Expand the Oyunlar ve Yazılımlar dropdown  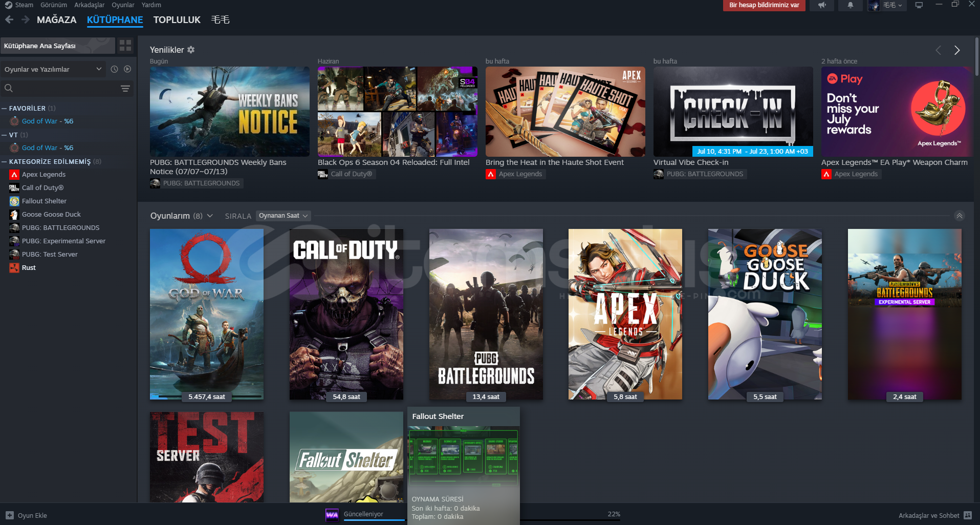53,69
